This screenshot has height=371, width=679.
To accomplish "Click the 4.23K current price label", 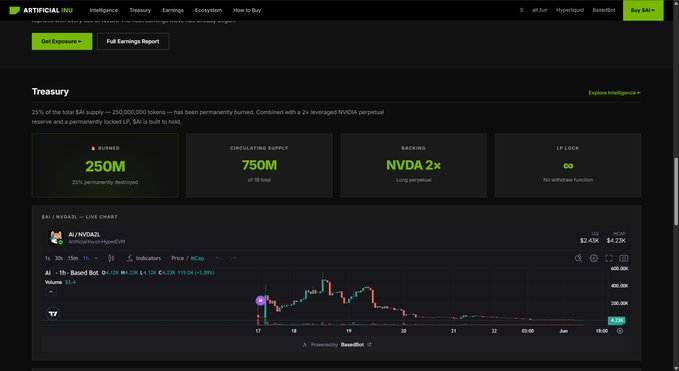I will 617,320.
